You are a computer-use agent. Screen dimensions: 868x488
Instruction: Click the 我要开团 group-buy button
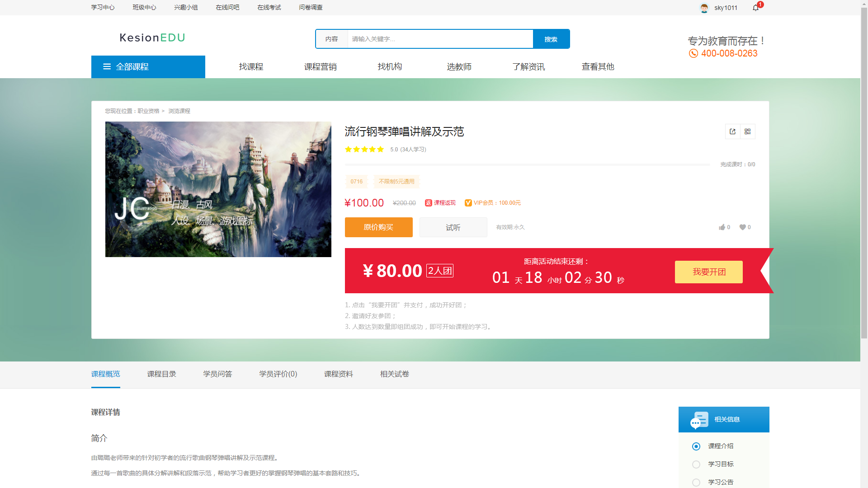point(708,272)
